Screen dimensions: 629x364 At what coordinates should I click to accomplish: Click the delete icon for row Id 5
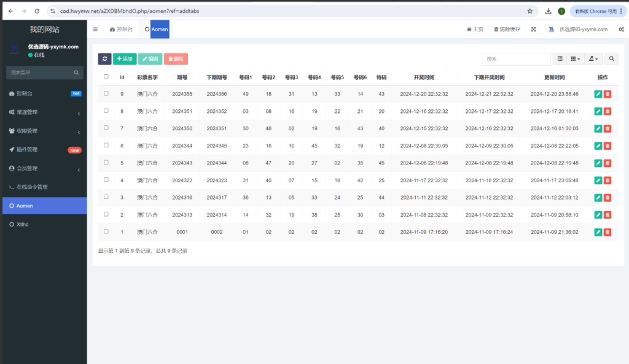tap(608, 163)
